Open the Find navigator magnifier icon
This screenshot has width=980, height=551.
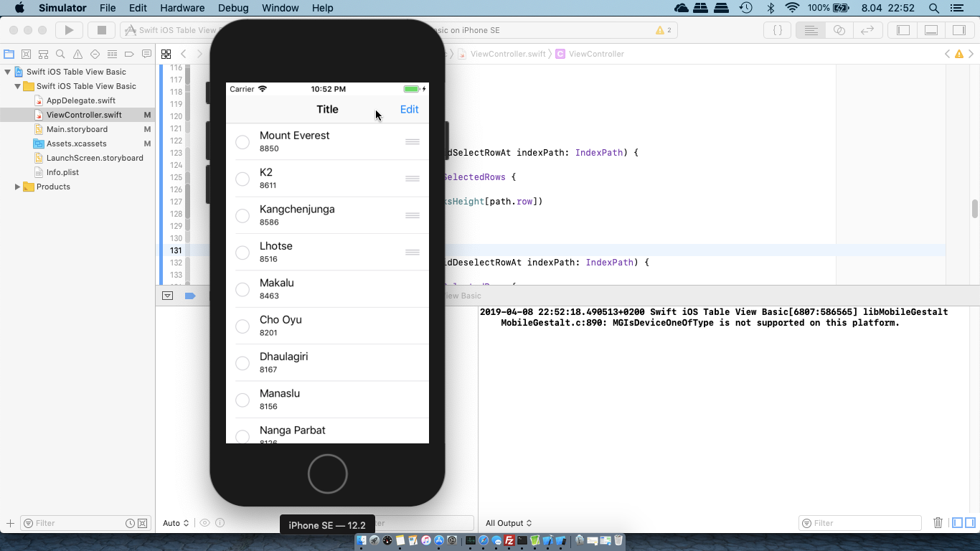60,55
